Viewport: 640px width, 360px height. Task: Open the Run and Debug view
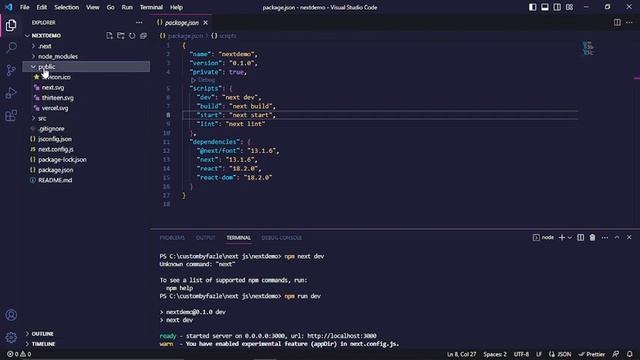[x=11, y=93]
